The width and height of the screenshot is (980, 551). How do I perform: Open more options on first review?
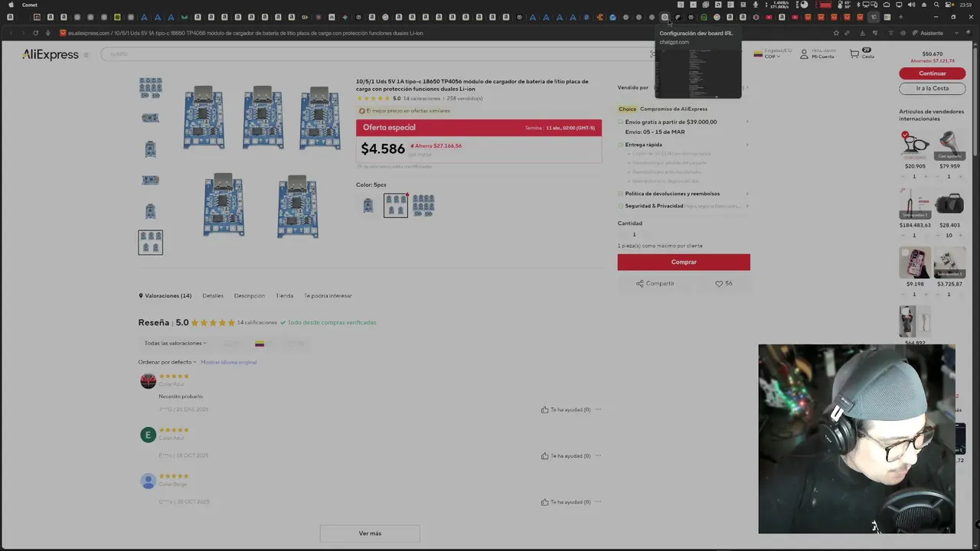pyautogui.click(x=599, y=409)
